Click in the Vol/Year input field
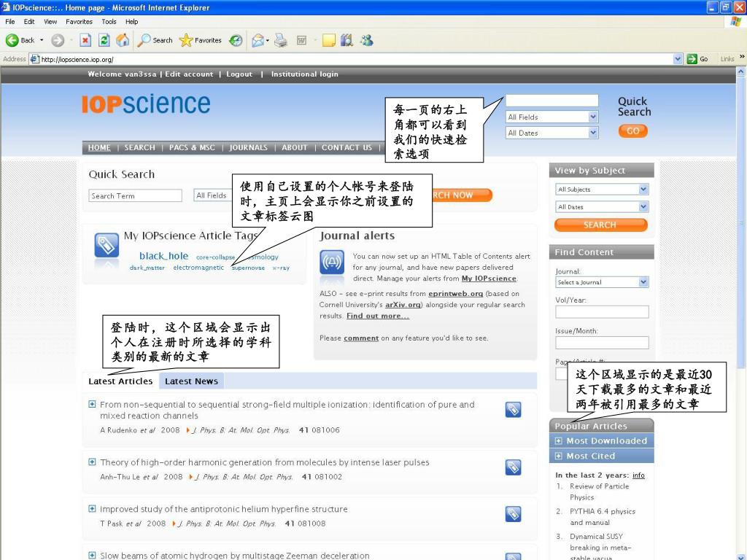This screenshot has width=747, height=560. coord(602,312)
